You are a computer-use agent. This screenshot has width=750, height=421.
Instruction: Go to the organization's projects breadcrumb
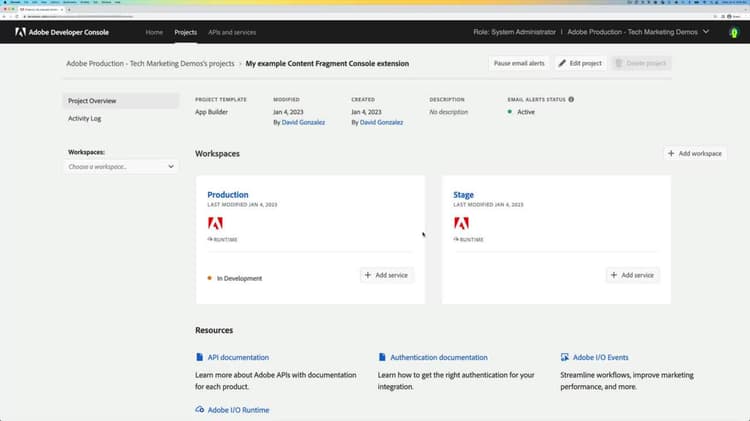pos(151,63)
